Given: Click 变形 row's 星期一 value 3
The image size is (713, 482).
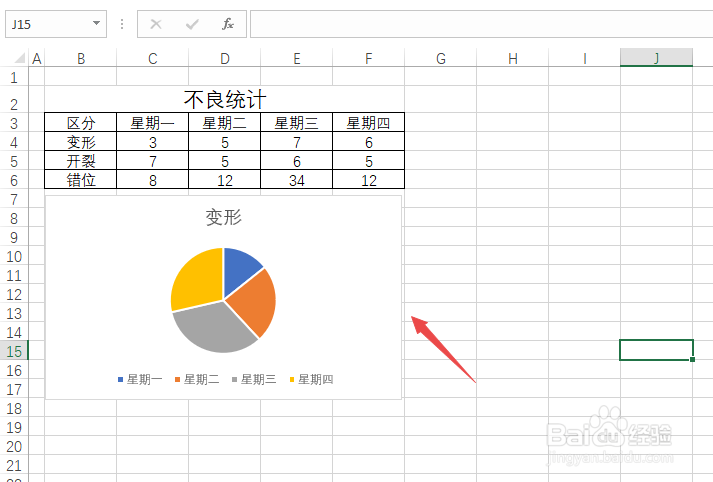Looking at the screenshot, I should [x=152, y=142].
